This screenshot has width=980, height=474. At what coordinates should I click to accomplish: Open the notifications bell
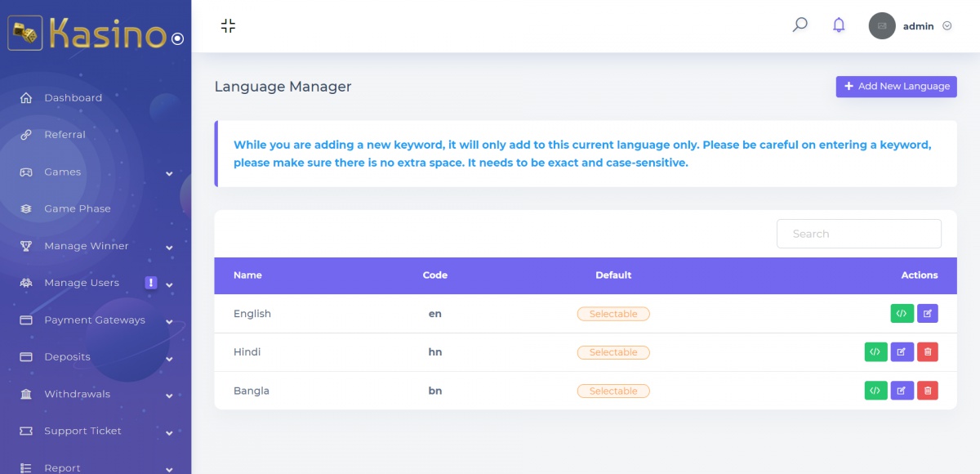(x=839, y=25)
